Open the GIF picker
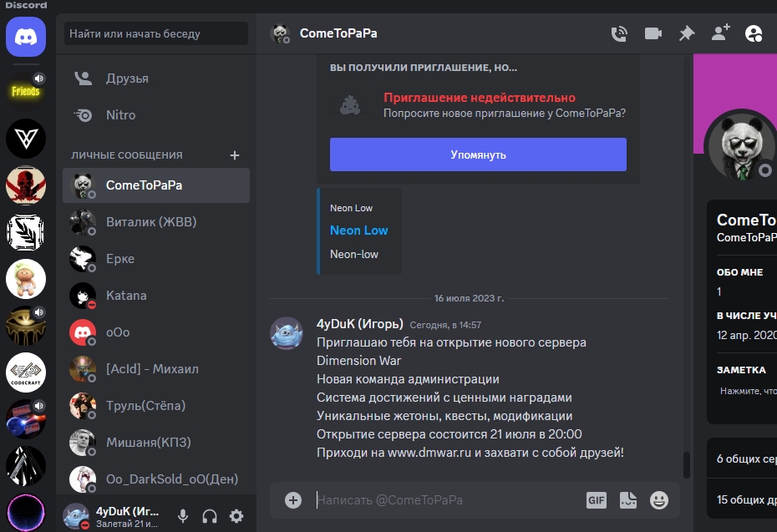Viewport: 777px width, 532px height. [597, 500]
